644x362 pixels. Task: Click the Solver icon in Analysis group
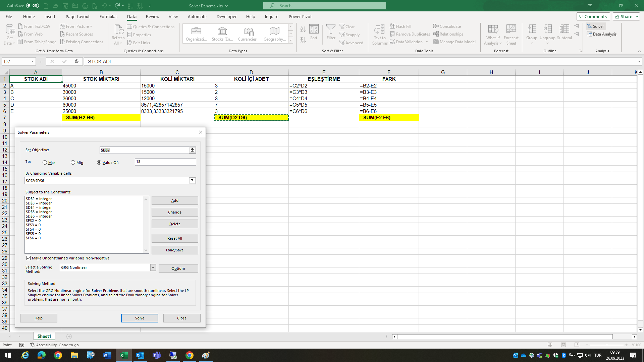[x=595, y=26]
